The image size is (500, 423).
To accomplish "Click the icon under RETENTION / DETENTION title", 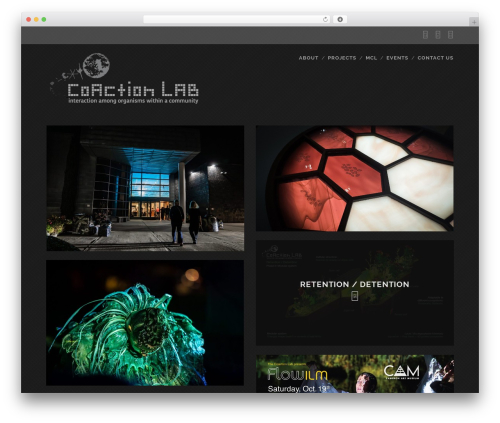I will pos(355,296).
